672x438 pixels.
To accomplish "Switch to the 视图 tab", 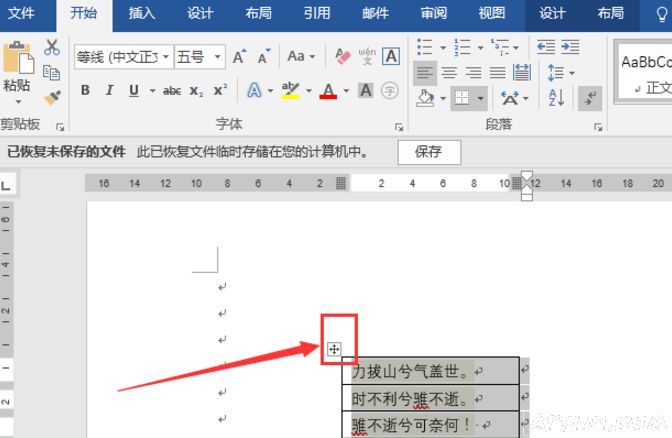I will (x=492, y=13).
